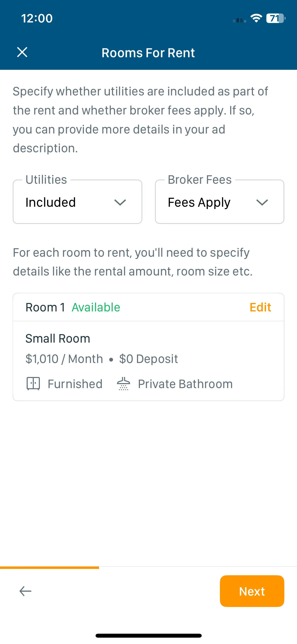297x644 pixels.
Task: Tap the back arrow icon
Action: tap(26, 591)
